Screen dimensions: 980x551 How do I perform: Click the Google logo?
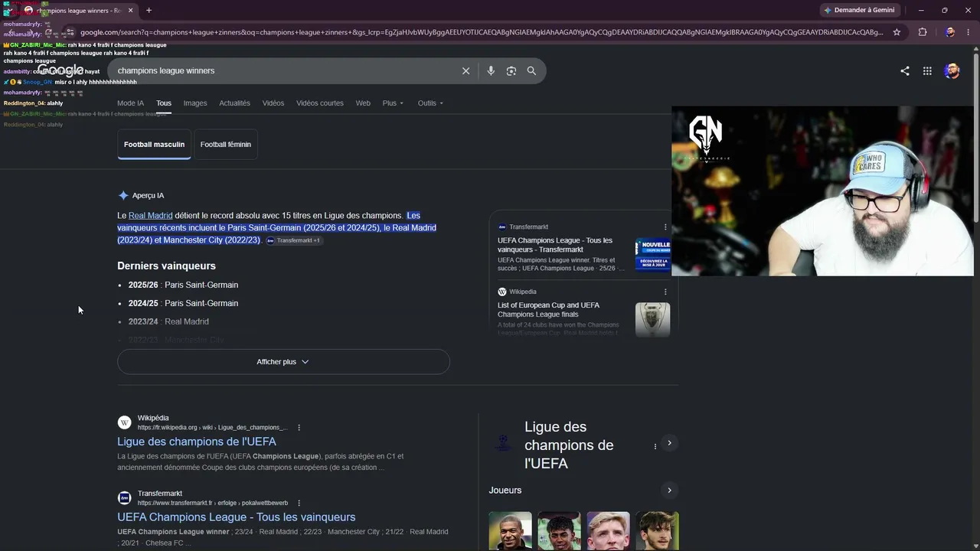[60, 70]
